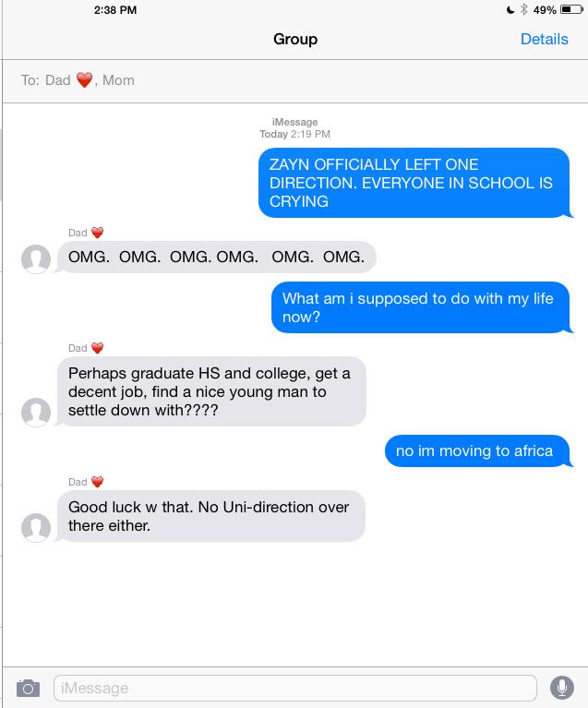Focus the iMessage text input field
The height and width of the screenshot is (708, 588).
pos(294,688)
